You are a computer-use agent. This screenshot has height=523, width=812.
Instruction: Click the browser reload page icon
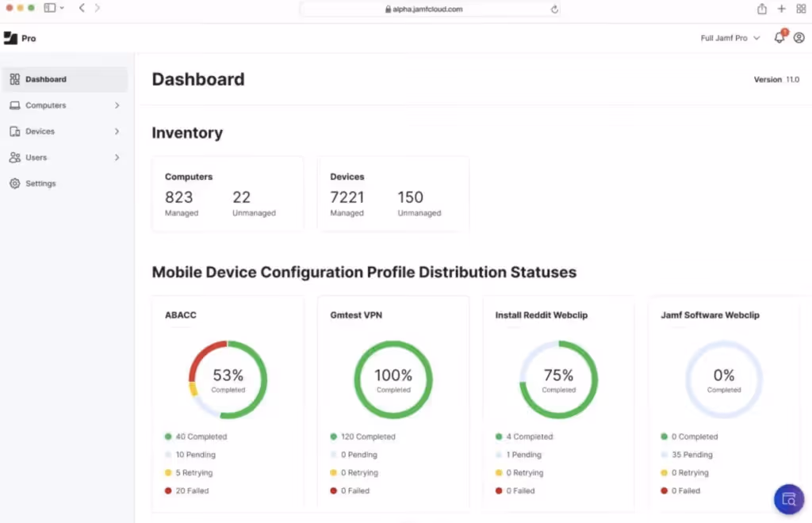pyautogui.click(x=554, y=9)
